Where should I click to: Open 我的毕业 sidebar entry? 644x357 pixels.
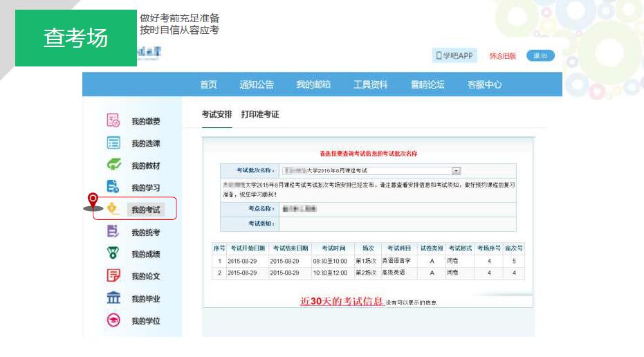(x=146, y=299)
